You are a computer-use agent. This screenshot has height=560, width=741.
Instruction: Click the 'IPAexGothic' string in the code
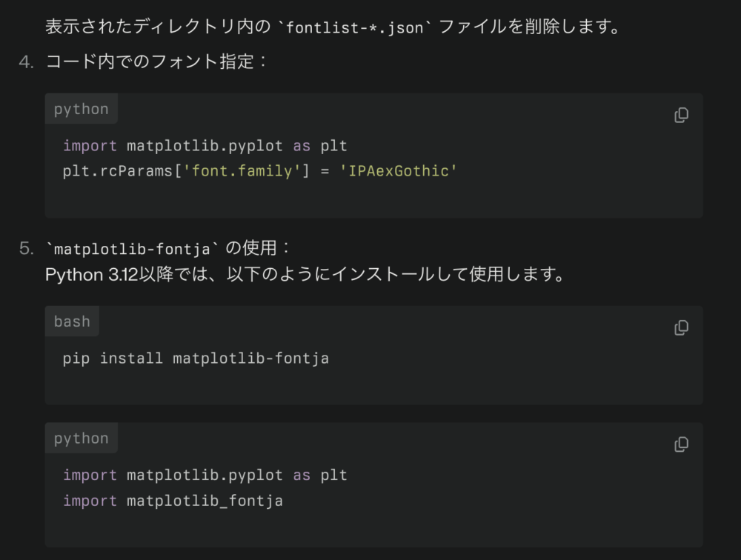(399, 171)
